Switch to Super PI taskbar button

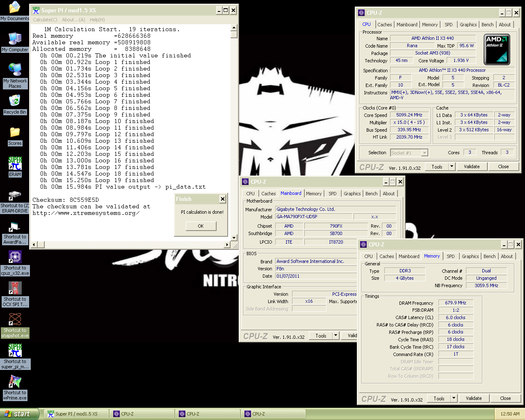[76, 414]
